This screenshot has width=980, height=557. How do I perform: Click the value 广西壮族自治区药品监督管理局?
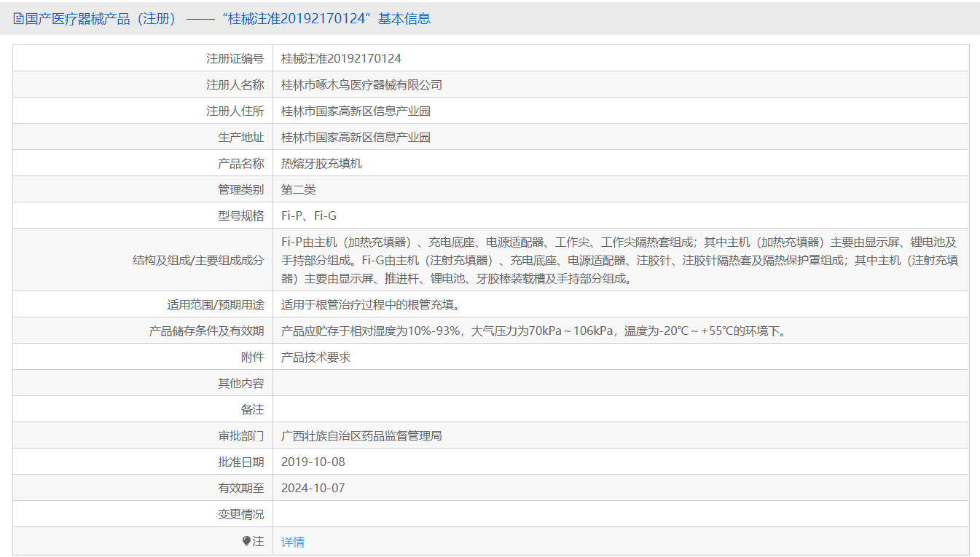pyautogui.click(x=361, y=435)
